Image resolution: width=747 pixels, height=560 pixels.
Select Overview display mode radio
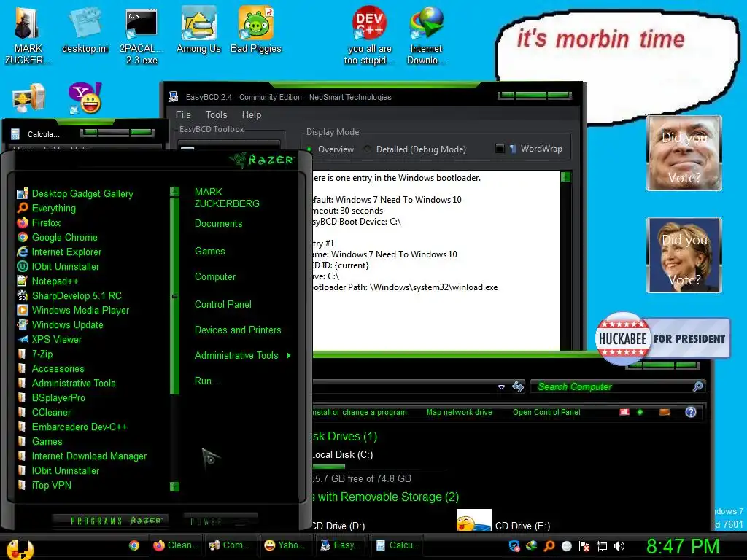(x=309, y=149)
